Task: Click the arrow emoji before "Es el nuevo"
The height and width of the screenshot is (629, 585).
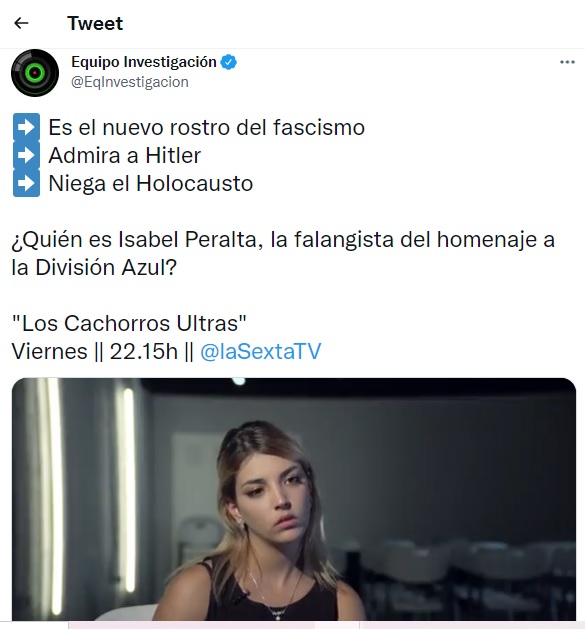Action: point(26,127)
